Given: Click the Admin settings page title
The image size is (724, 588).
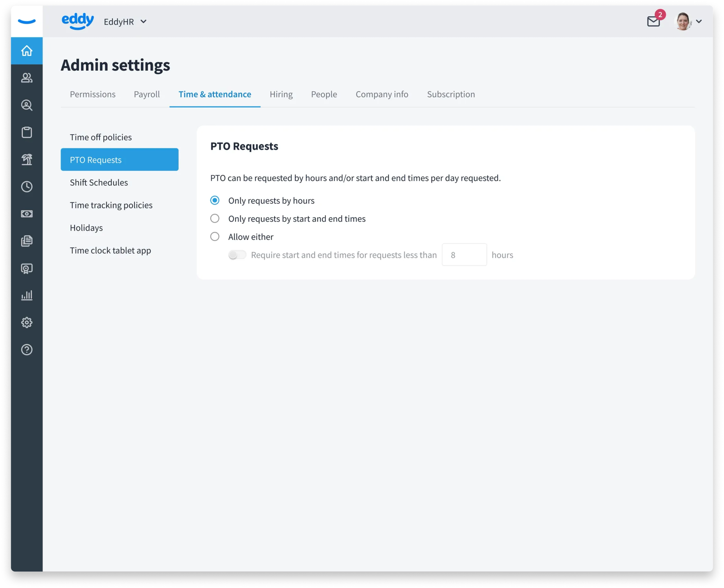Looking at the screenshot, I should coord(115,65).
